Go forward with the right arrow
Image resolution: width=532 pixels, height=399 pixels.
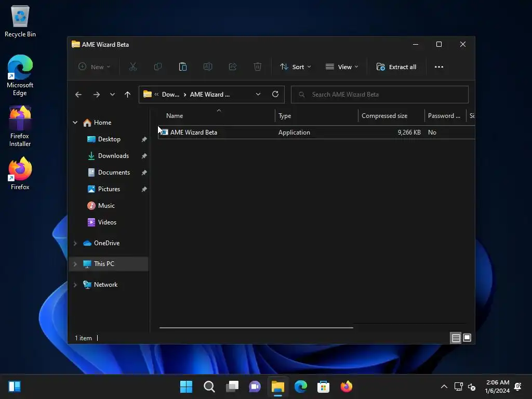[96, 95]
